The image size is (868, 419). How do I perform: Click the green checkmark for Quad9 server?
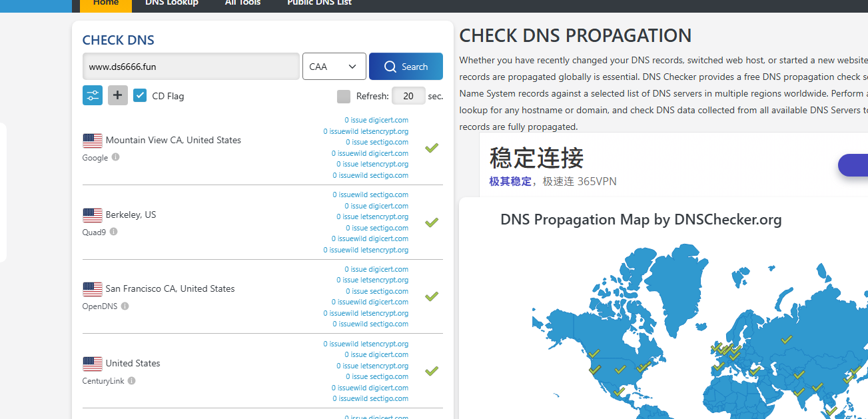pyautogui.click(x=432, y=222)
